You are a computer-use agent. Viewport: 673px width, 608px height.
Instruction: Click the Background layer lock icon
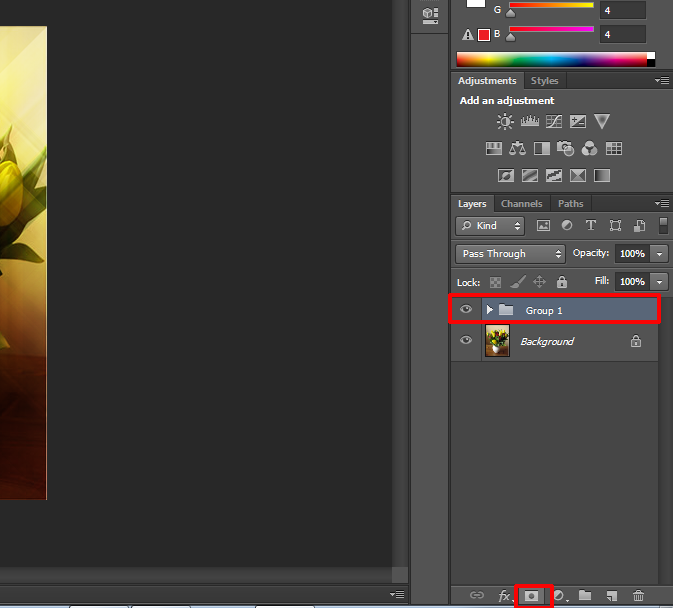coord(636,341)
